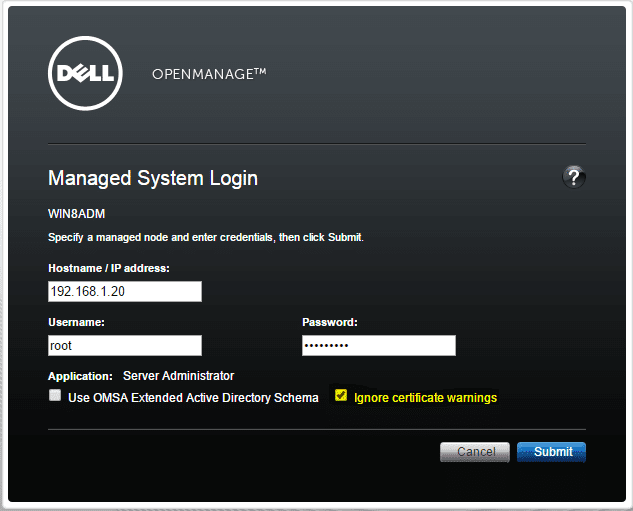This screenshot has height=511, width=633.
Task: Click the Managed System Login heading
Action: pos(153,179)
